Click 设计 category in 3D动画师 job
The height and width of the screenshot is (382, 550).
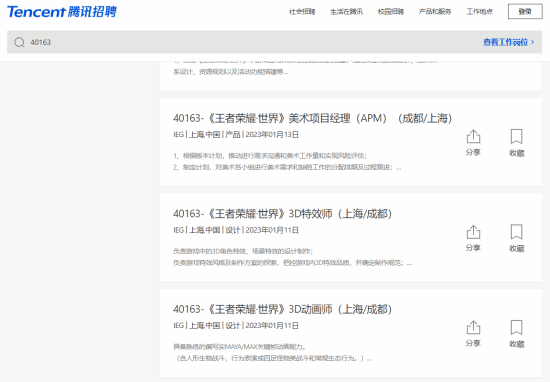tap(233, 326)
